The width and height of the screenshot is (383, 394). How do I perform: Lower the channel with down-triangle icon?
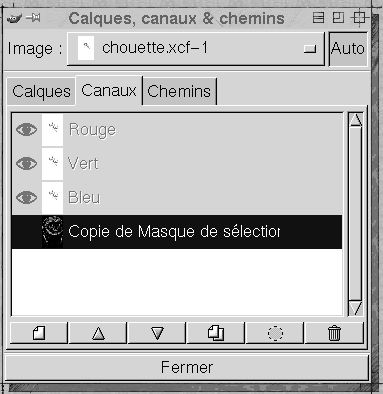(157, 333)
